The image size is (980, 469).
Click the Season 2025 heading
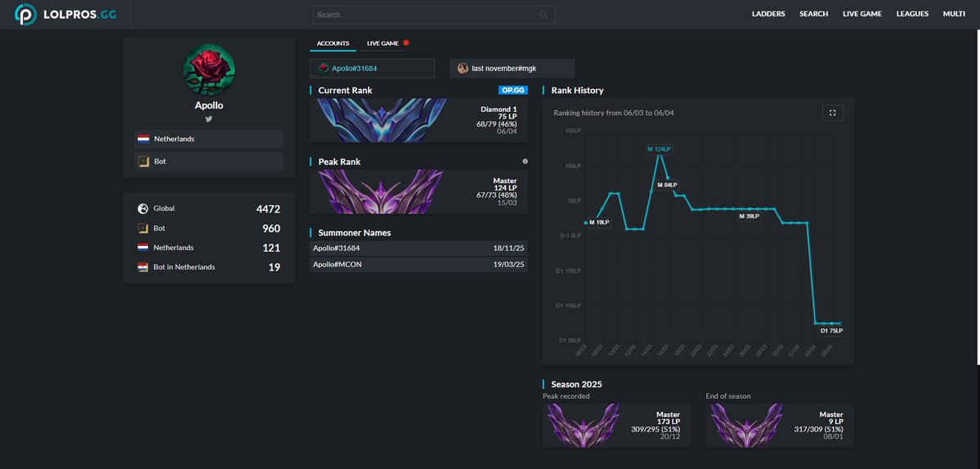pos(576,384)
